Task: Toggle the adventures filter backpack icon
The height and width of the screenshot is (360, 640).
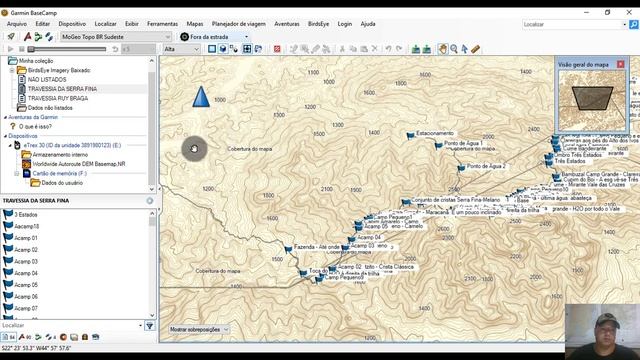Action: click(84, 337)
